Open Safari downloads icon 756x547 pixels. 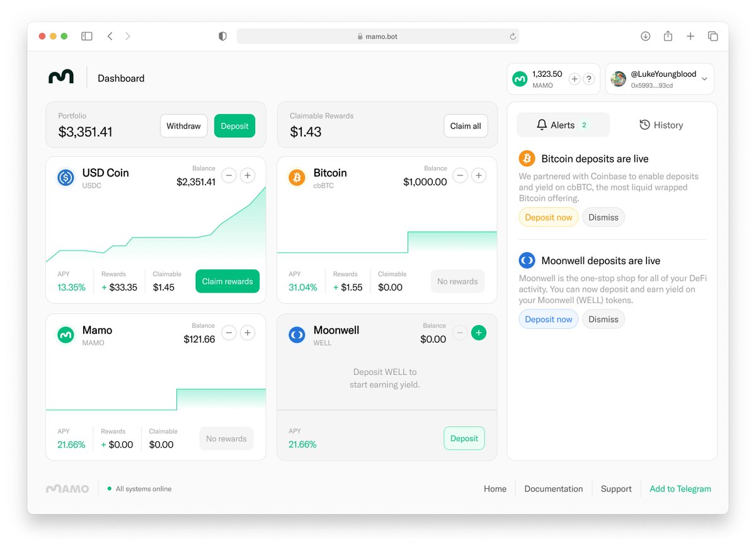(646, 37)
